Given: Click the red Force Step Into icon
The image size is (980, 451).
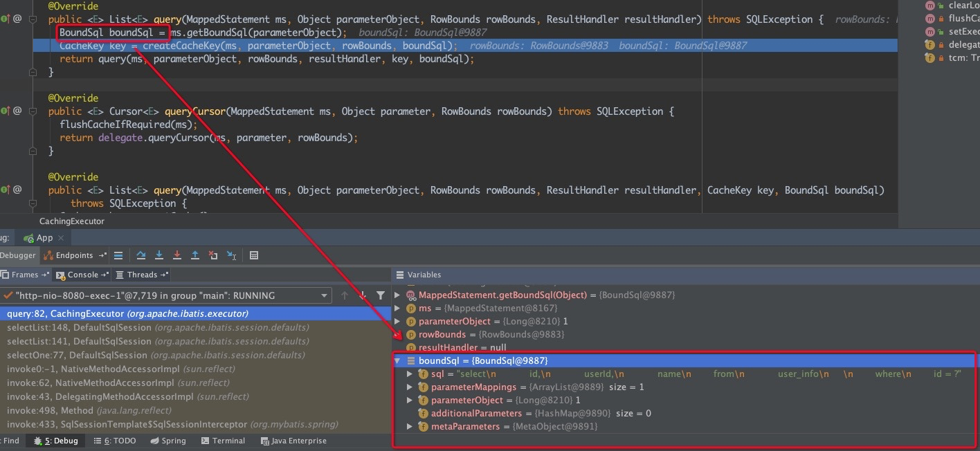Looking at the screenshot, I should point(177,255).
